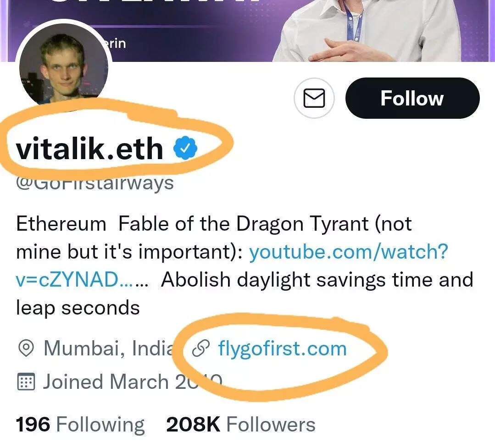This screenshot has width=495, height=448.
Task: Click the calendar icon beside join date
Action: [26, 382]
